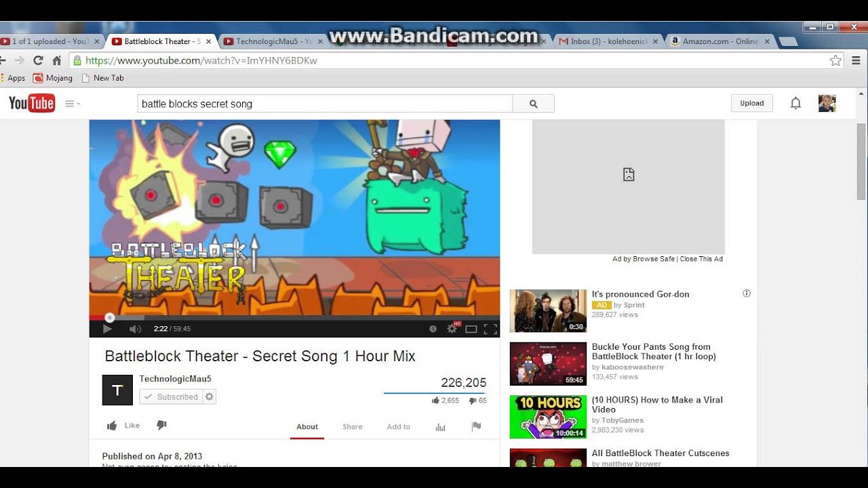Mute the video using the speaker icon
This screenshot has width=868, height=488.
(x=135, y=329)
